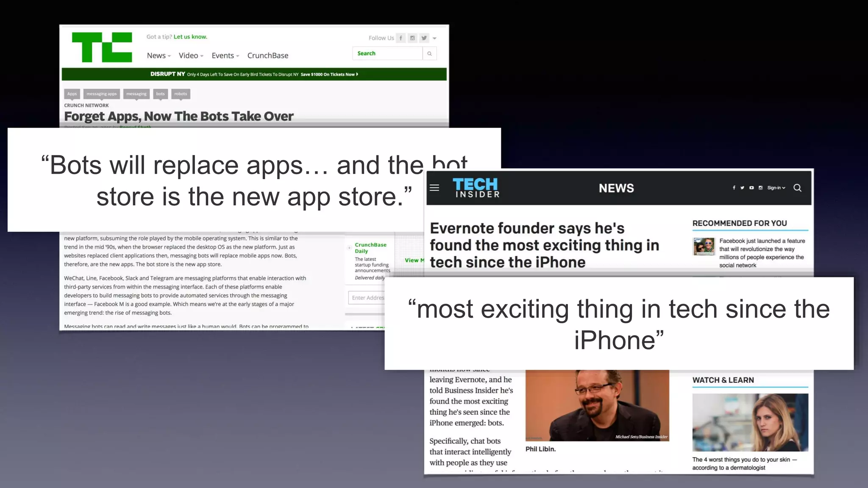
Task: Click the Tech Insider logo
Action: coord(476,188)
